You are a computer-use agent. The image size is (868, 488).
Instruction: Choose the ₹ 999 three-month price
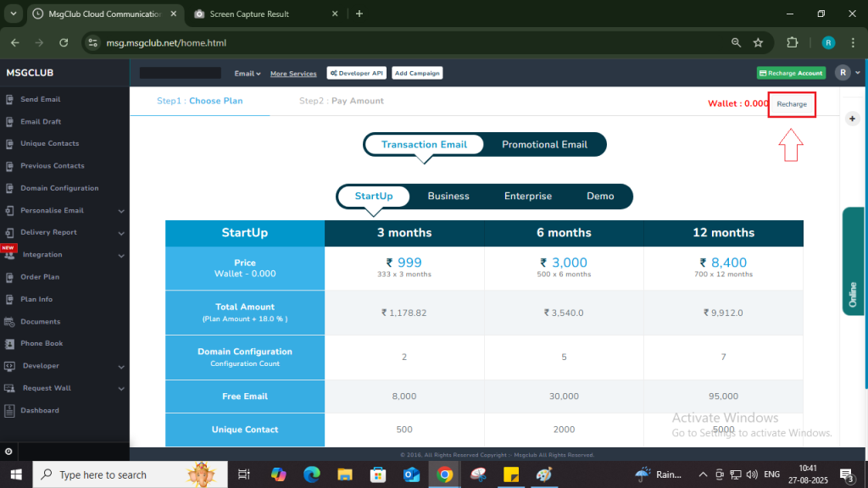pos(404,263)
